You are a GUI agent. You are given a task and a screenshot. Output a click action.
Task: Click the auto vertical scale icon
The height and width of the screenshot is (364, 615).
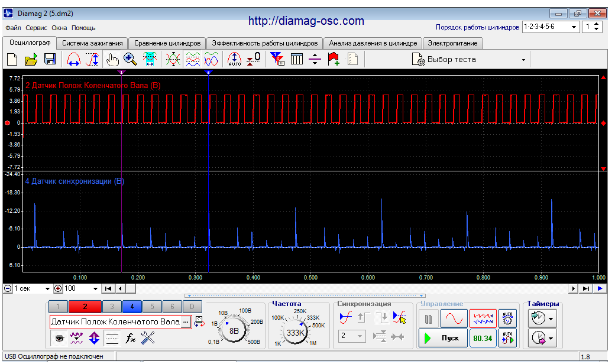(x=234, y=59)
